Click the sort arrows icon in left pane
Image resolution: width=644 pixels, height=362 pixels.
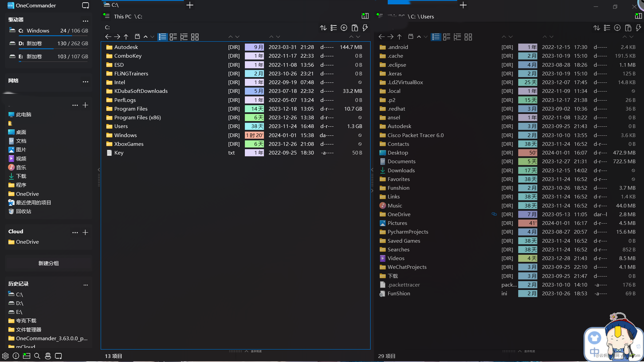coord(323,28)
